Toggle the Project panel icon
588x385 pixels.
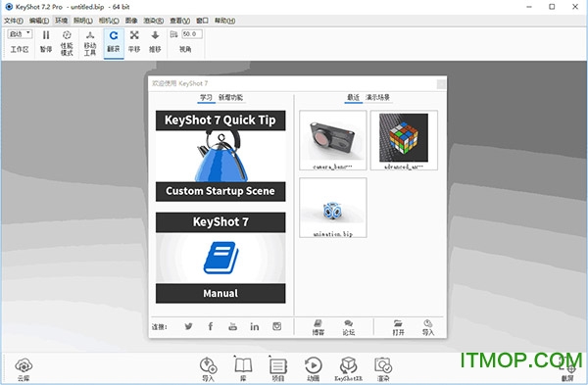coord(278,369)
